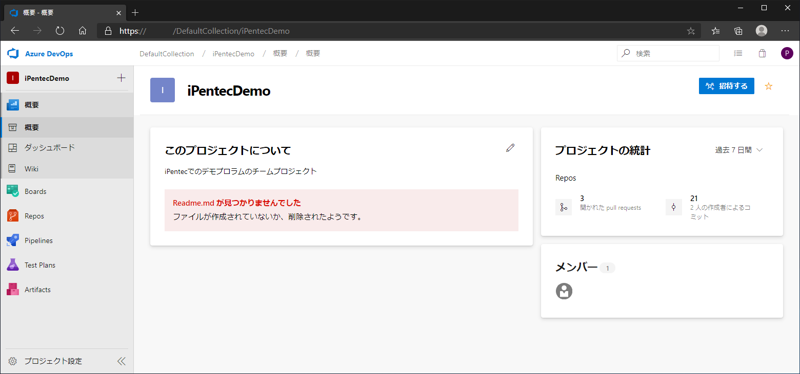
Task: Click the 検索 search field
Action: 668,53
